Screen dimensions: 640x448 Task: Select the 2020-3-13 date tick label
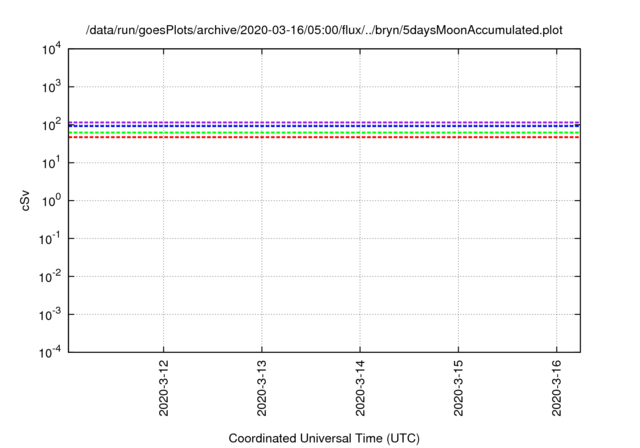(x=262, y=389)
